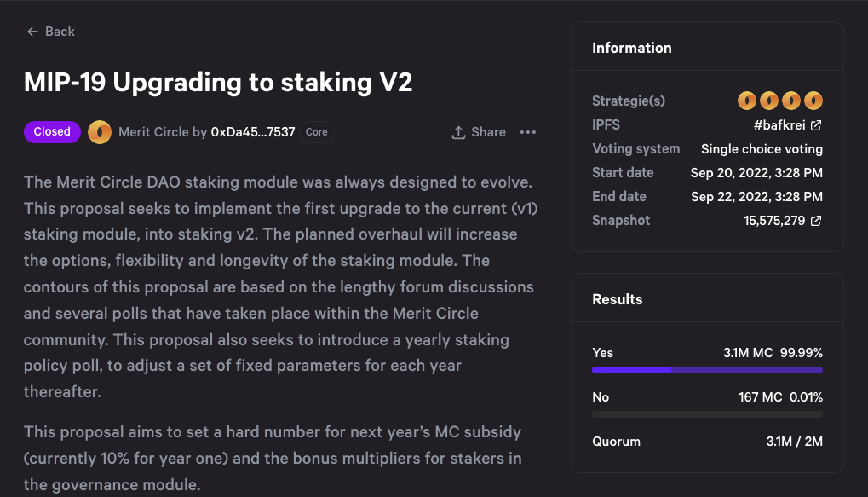Open the #bafkrei IPFS link
The height and width of the screenshot is (497, 868).
(779, 125)
